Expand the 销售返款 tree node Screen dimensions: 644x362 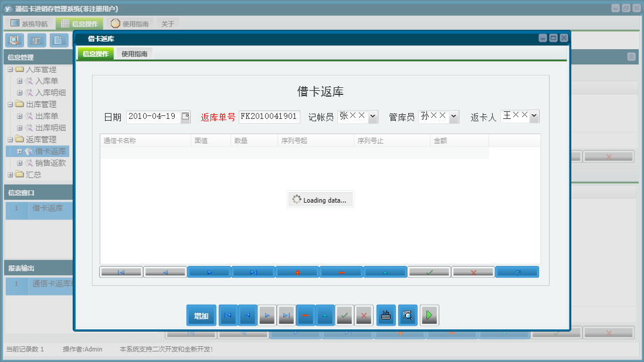19,163
